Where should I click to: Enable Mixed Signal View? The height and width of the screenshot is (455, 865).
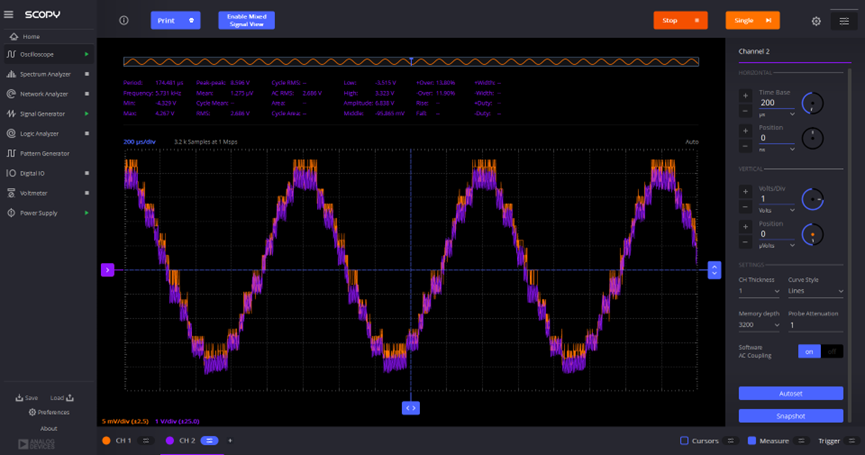[x=247, y=20]
